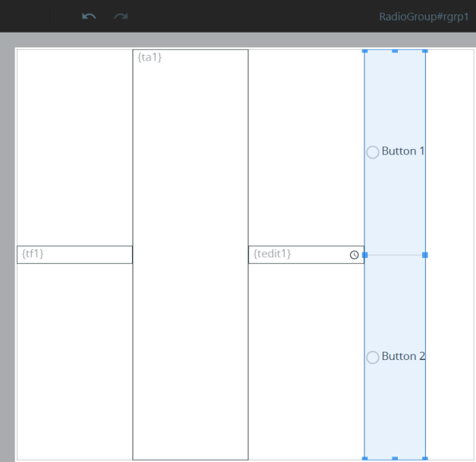Select the Button 2 radio circle
This screenshot has height=462, width=476.
(x=373, y=358)
